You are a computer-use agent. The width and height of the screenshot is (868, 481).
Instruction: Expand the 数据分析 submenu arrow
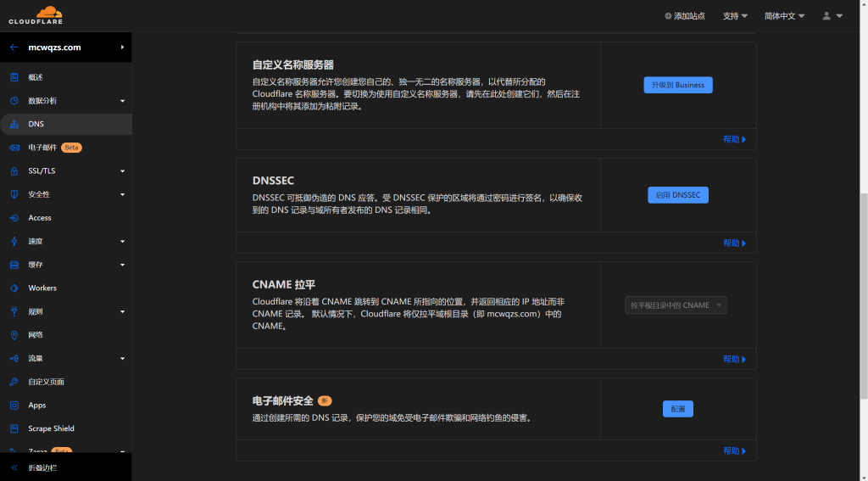(122, 101)
